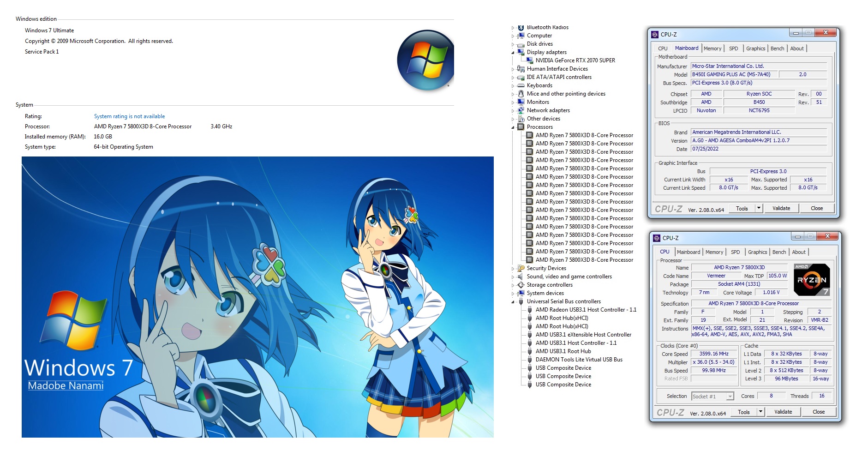The height and width of the screenshot is (451, 868).
Task: Click the Network adapters icon
Action: pyautogui.click(x=521, y=110)
